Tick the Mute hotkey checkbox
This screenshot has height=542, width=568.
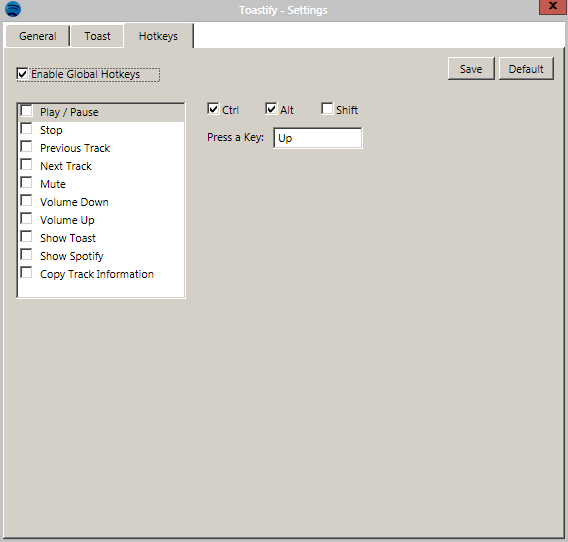pos(26,183)
